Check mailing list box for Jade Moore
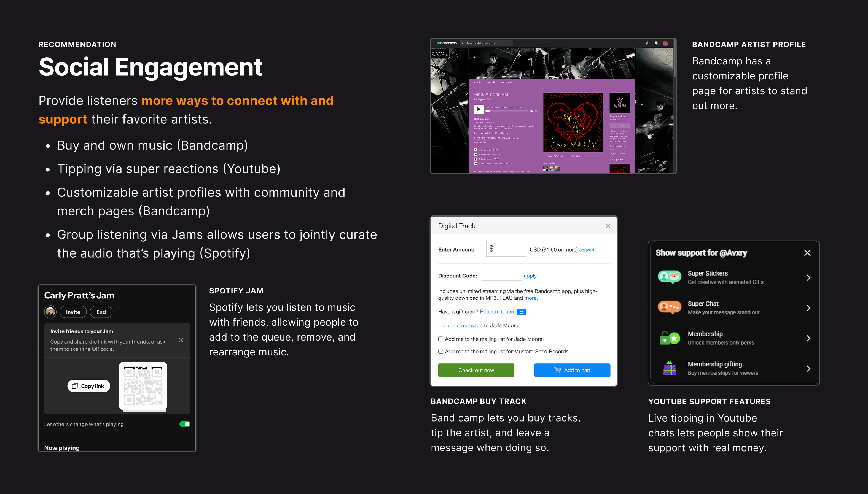This screenshot has height=494, width=868. [440, 339]
